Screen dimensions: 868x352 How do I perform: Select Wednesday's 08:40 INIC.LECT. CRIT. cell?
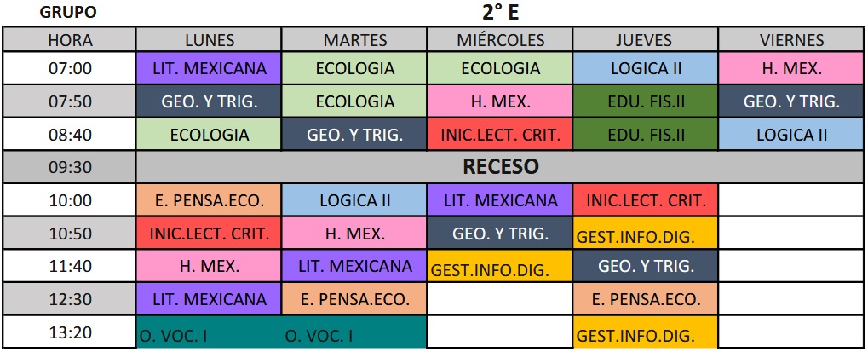[x=500, y=135]
